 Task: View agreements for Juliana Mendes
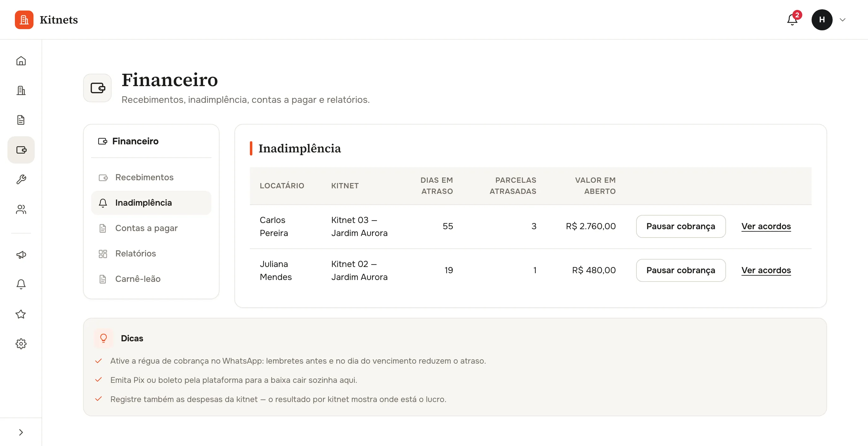pos(766,270)
